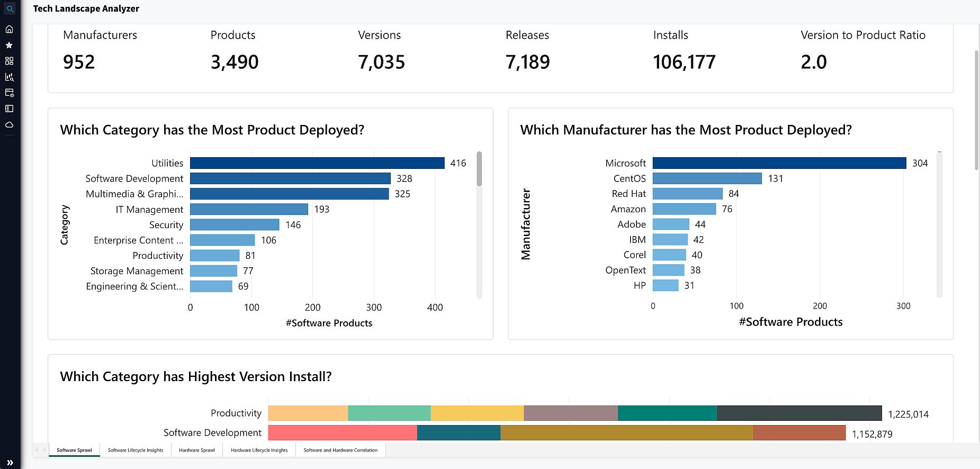Screen dimensions: 980x469
Task: Click the olive gold Software Development segment
Action: [x=626, y=432]
